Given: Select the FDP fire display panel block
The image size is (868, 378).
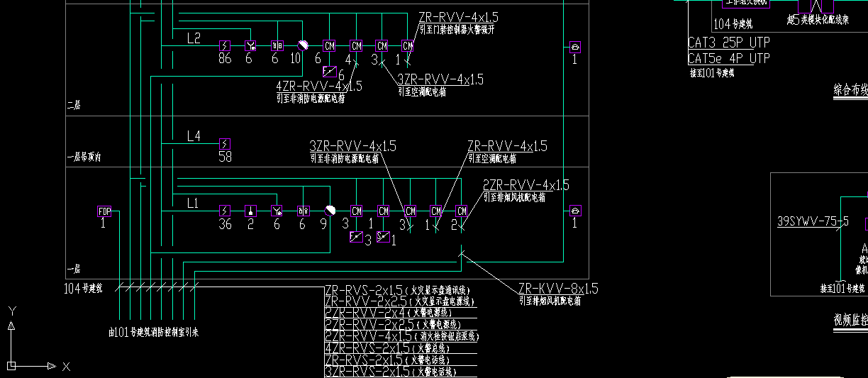Looking at the screenshot, I should point(105,211).
